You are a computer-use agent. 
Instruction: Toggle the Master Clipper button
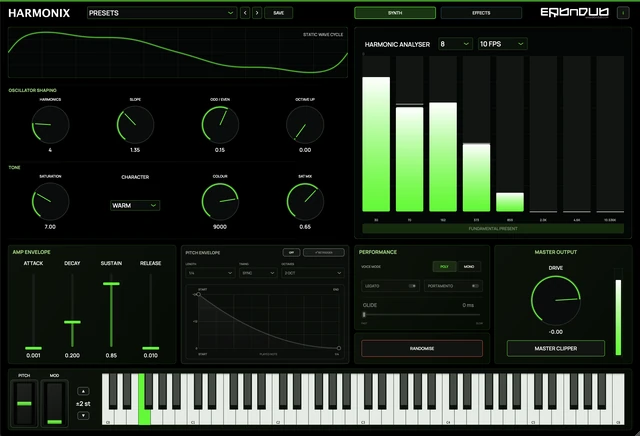[x=556, y=348]
